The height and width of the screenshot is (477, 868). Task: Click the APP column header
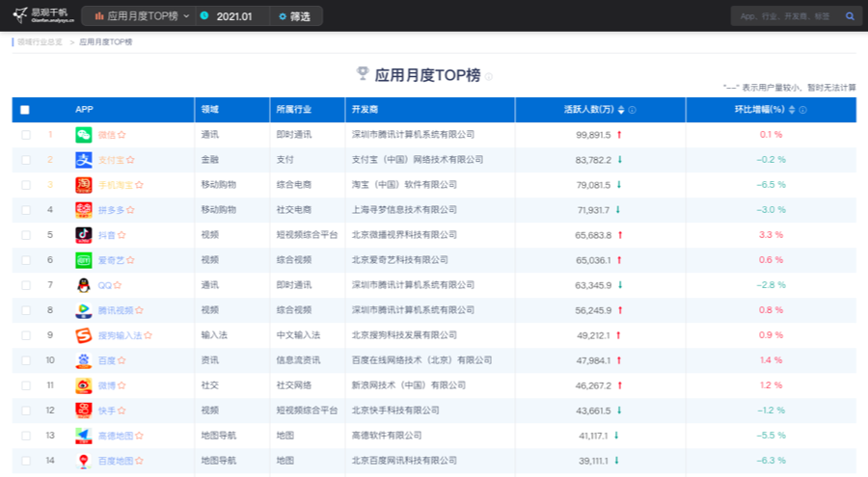coord(84,110)
